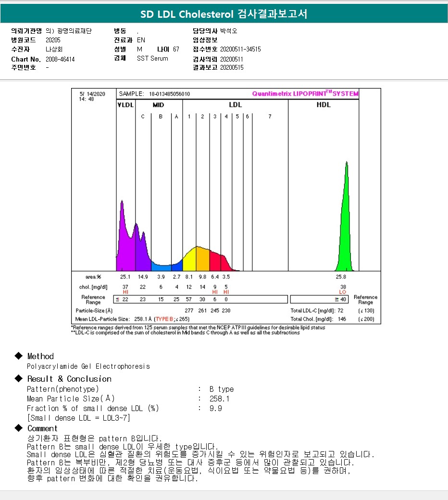The width and height of the screenshot is (448, 500).
Task: Select the department value "EN"
Action: pos(141,40)
